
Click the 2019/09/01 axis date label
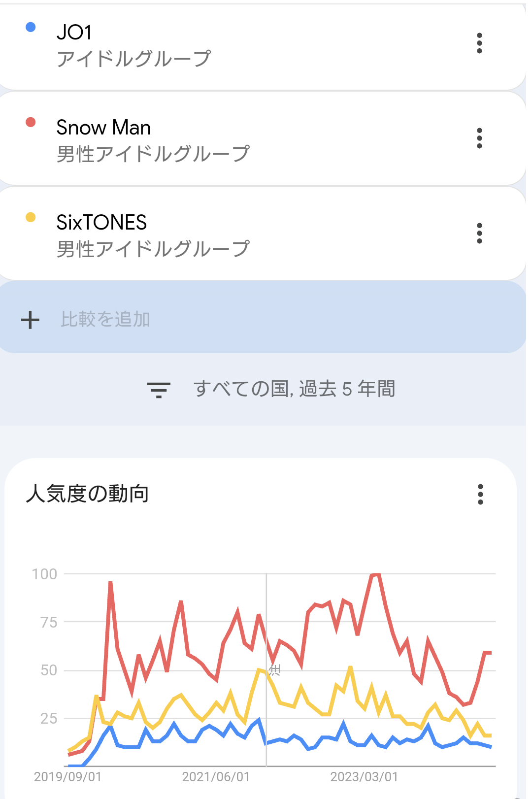(x=67, y=777)
